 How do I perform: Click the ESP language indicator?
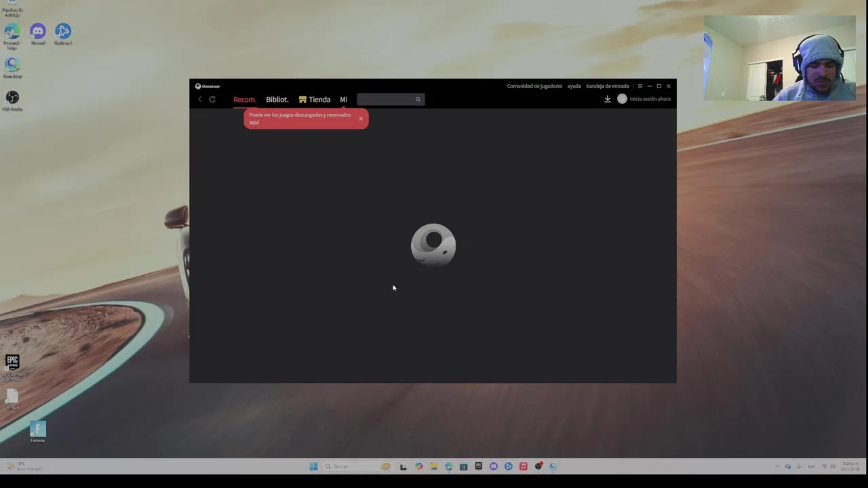[x=812, y=466]
